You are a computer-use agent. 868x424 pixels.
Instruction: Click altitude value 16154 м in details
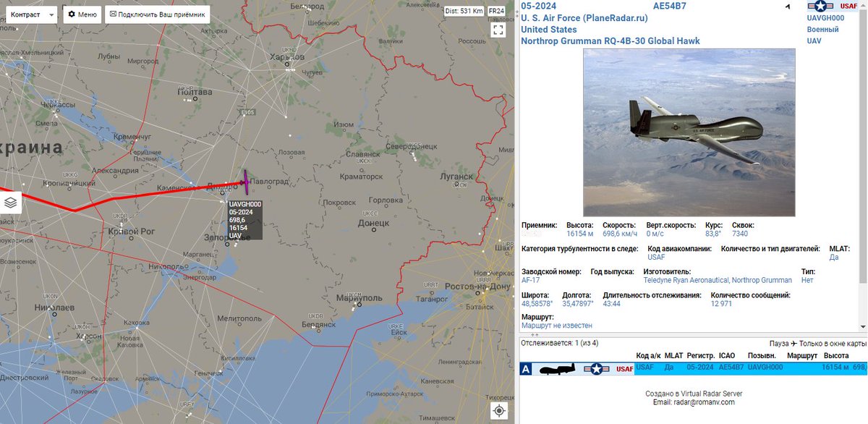point(580,234)
